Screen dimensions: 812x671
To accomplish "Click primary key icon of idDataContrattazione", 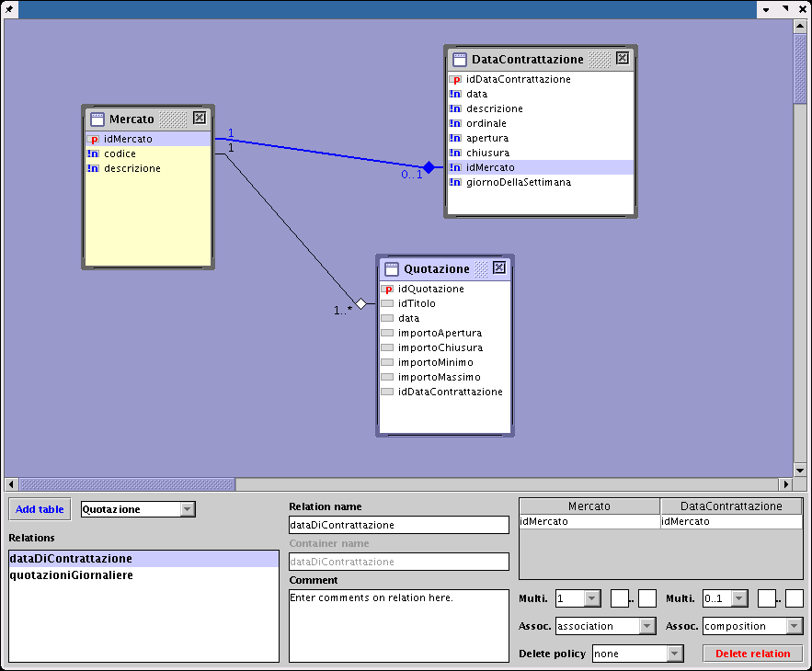I will coord(455,79).
